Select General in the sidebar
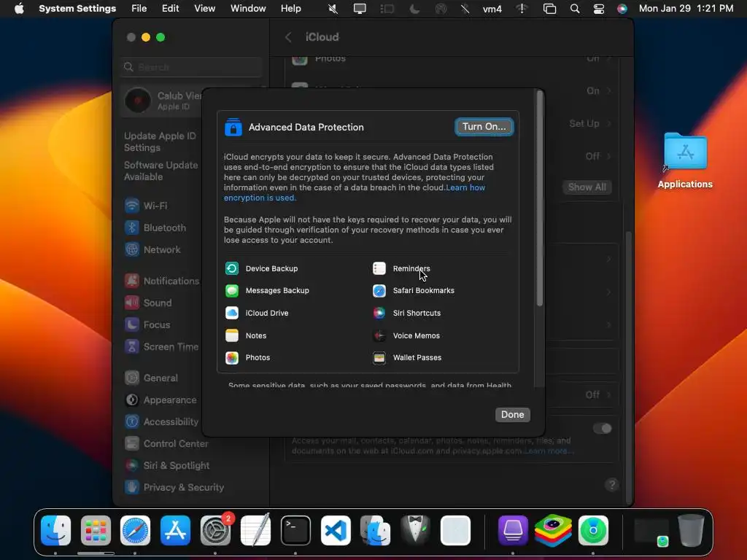 tap(161, 378)
